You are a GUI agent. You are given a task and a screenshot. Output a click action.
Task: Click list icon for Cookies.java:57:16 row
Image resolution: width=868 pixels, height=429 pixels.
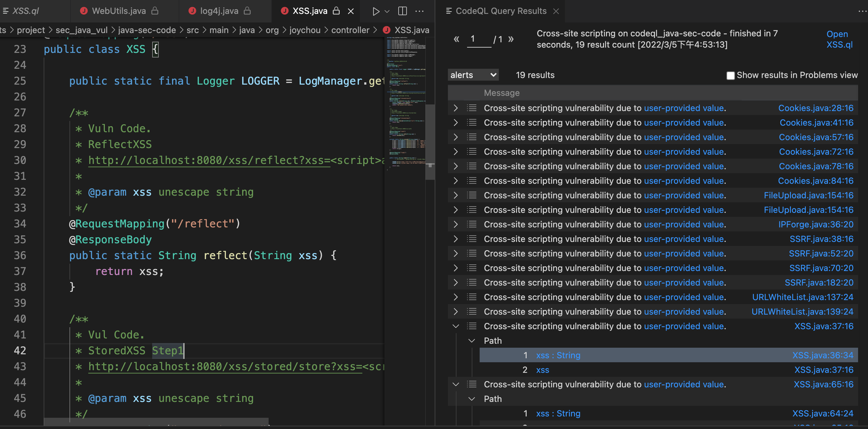pyautogui.click(x=472, y=137)
